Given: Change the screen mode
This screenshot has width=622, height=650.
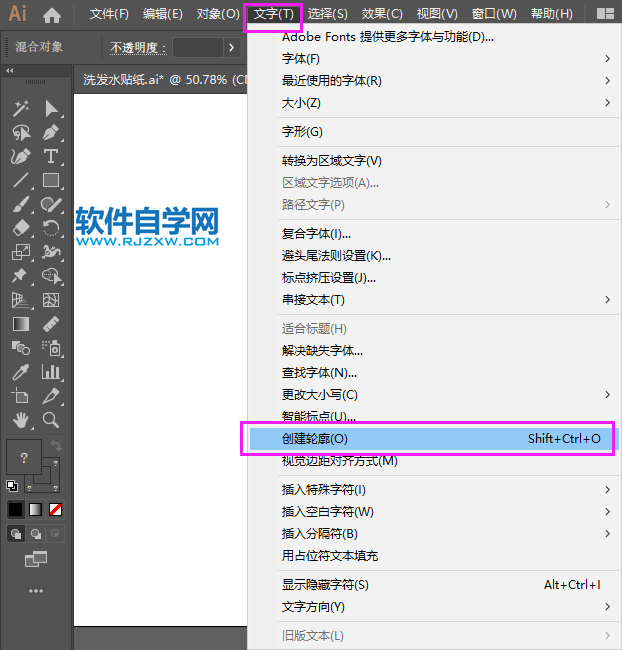Looking at the screenshot, I should click(36, 559).
